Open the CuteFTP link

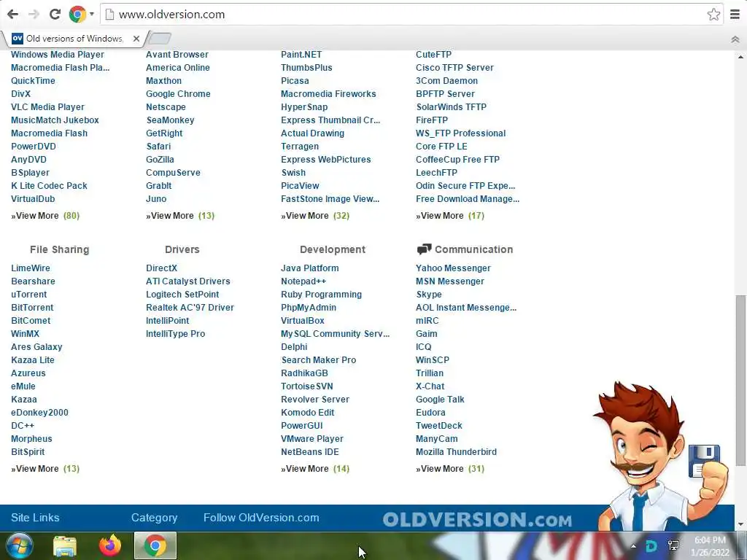tap(433, 54)
